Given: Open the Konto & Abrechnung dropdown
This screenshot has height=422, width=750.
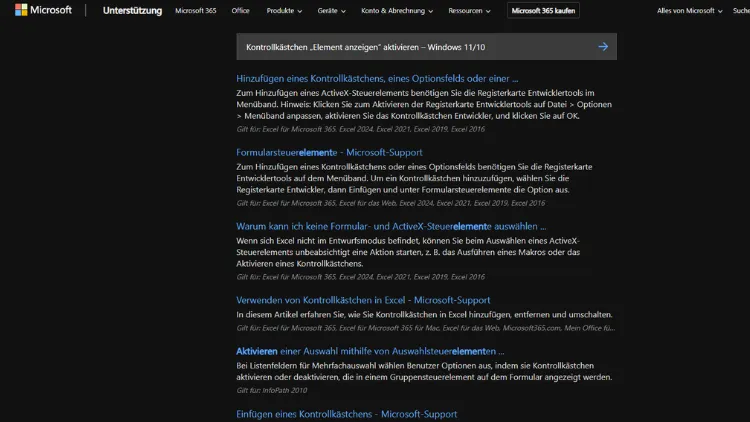Looking at the screenshot, I should click(397, 11).
